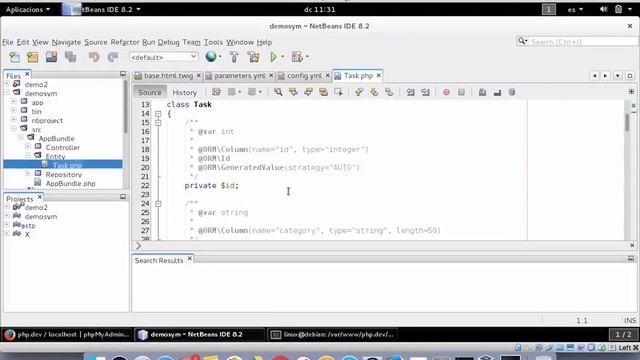
Task: Click the Files panel vertical scrollbar
Action: click(x=125, y=106)
